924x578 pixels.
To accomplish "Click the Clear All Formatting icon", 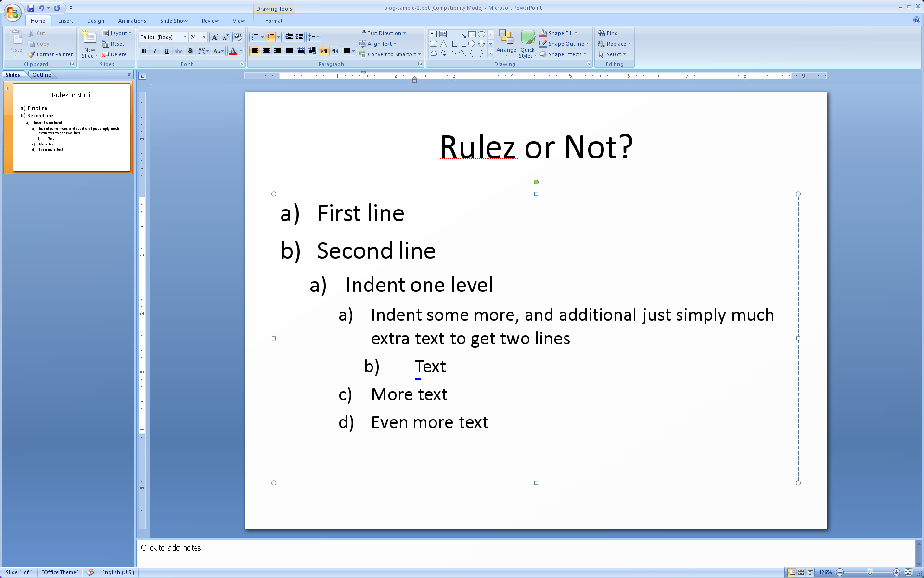I will (238, 37).
